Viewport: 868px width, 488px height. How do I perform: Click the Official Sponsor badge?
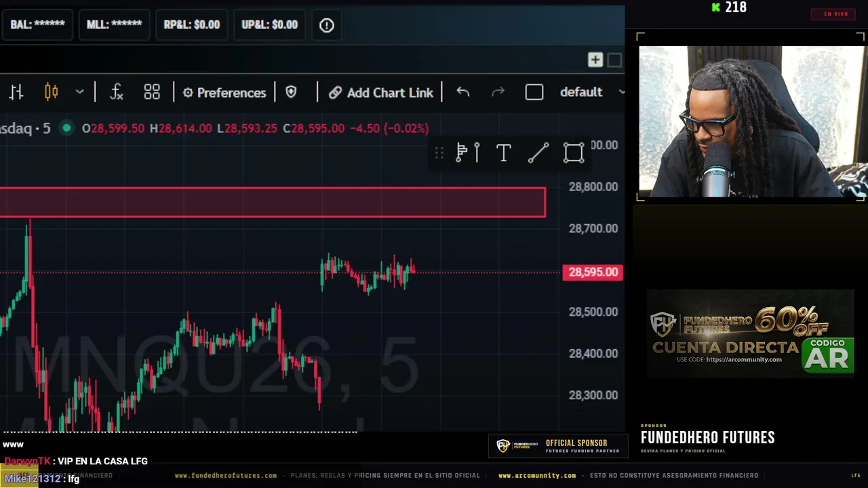[558, 445]
